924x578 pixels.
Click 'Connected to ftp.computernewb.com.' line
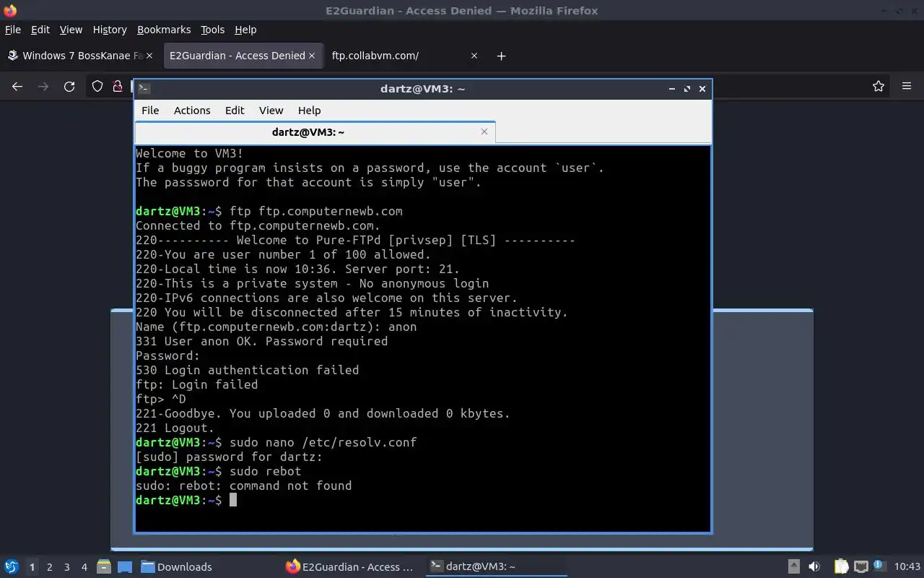click(x=258, y=225)
